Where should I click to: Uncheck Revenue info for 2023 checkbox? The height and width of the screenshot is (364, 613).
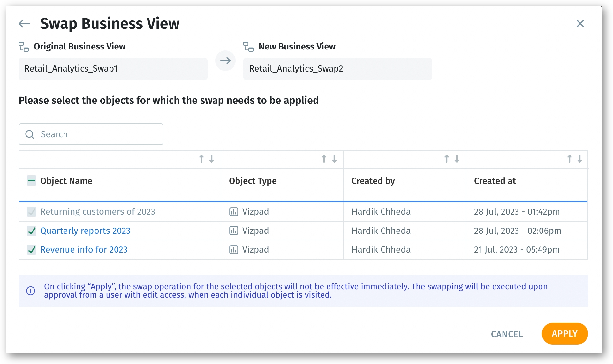pyautogui.click(x=32, y=249)
